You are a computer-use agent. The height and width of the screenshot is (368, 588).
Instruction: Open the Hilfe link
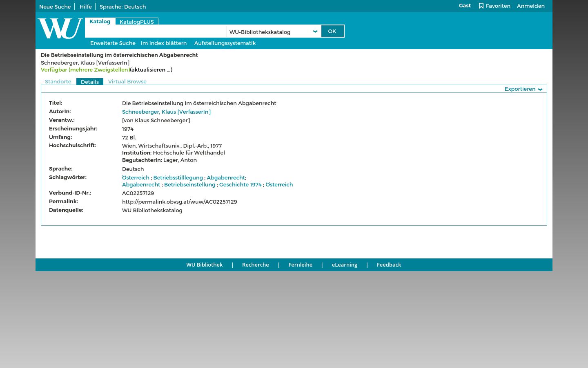pos(86,7)
